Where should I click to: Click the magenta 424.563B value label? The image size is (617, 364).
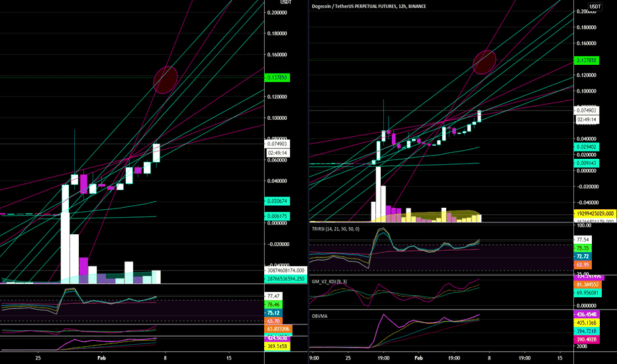[277, 338]
